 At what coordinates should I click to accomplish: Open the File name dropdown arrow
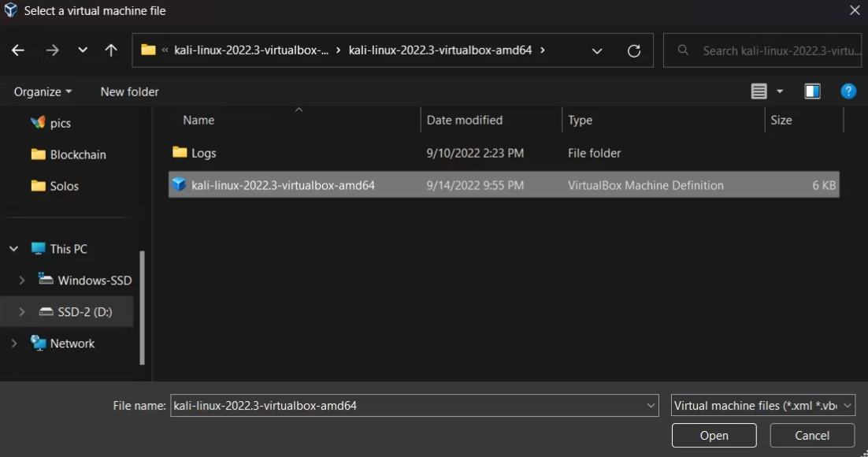click(651, 406)
